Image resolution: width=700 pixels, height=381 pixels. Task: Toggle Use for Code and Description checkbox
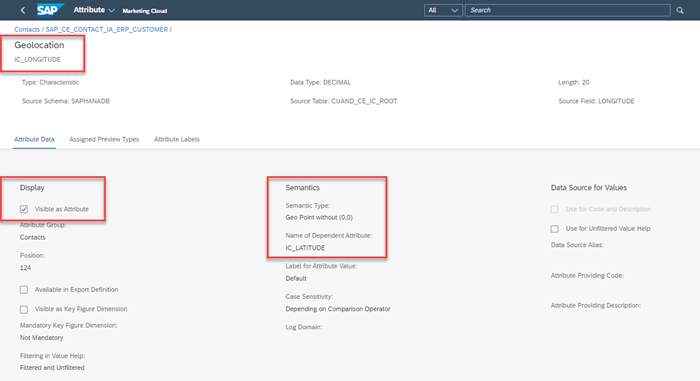click(x=554, y=209)
